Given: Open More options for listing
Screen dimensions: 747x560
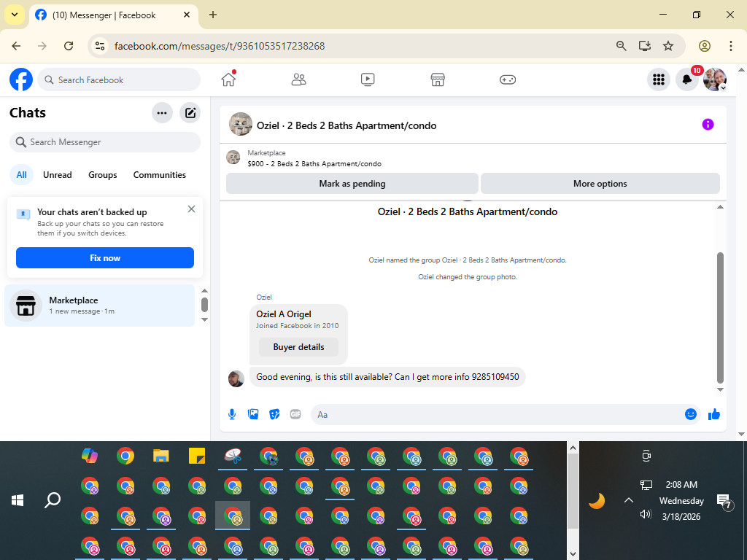Looking at the screenshot, I should [600, 183].
